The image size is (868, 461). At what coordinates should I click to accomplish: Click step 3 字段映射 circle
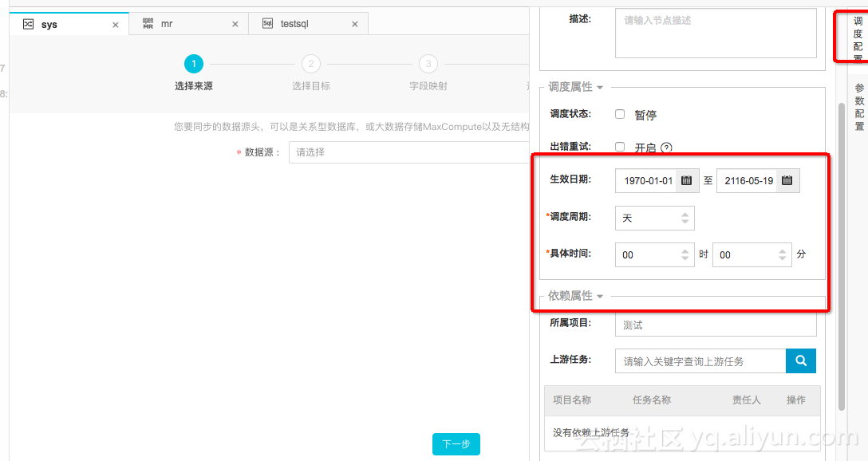point(428,64)
